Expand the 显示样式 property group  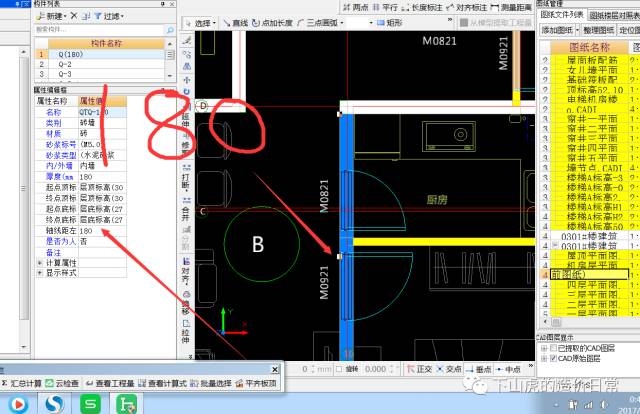[x=38, y=272]
